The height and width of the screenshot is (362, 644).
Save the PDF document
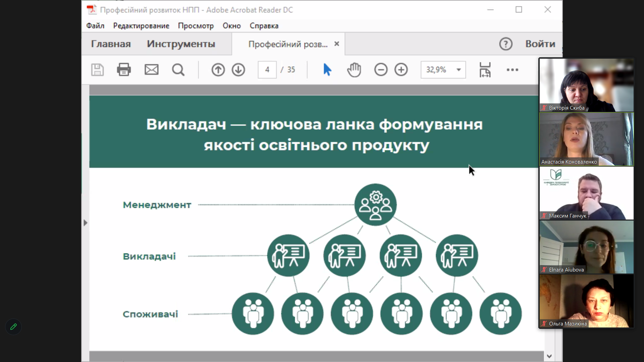click(x=97, y=70)
